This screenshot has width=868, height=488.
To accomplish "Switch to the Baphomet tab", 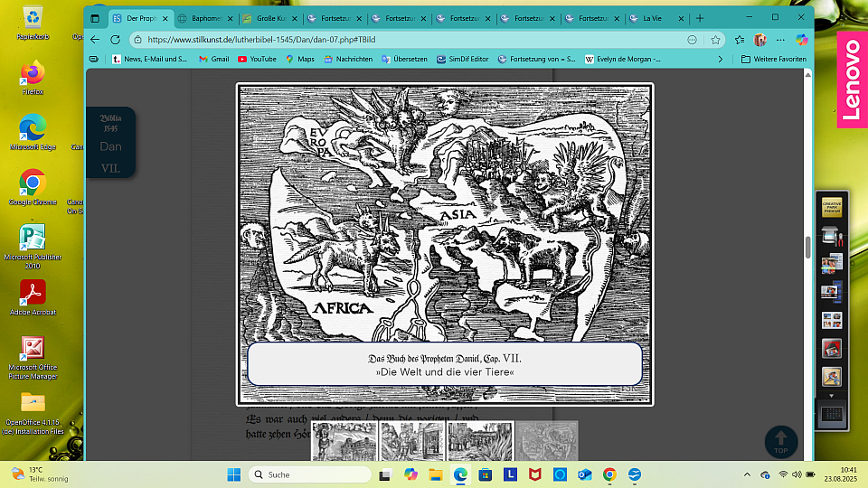I will tap(206, 18).
